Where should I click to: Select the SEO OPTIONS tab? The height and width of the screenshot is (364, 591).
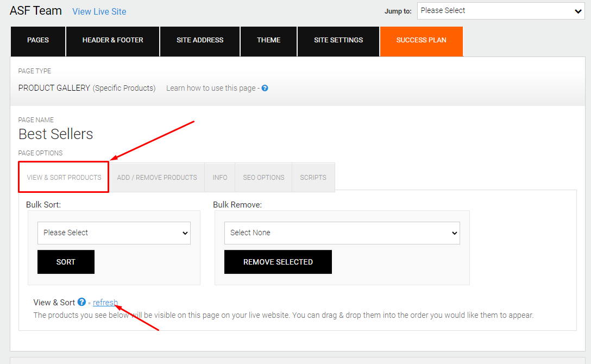263,177
